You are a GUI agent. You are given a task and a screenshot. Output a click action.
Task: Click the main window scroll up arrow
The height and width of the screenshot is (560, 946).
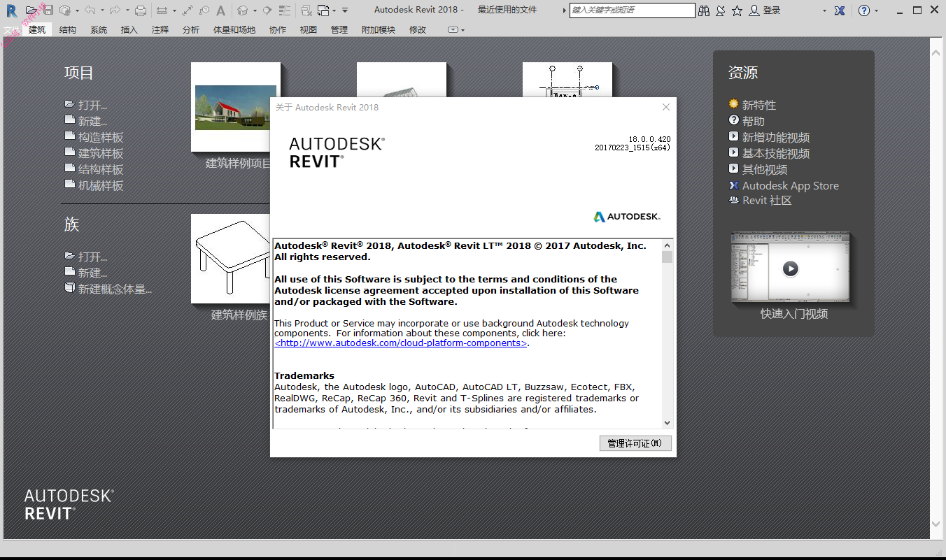936,52
